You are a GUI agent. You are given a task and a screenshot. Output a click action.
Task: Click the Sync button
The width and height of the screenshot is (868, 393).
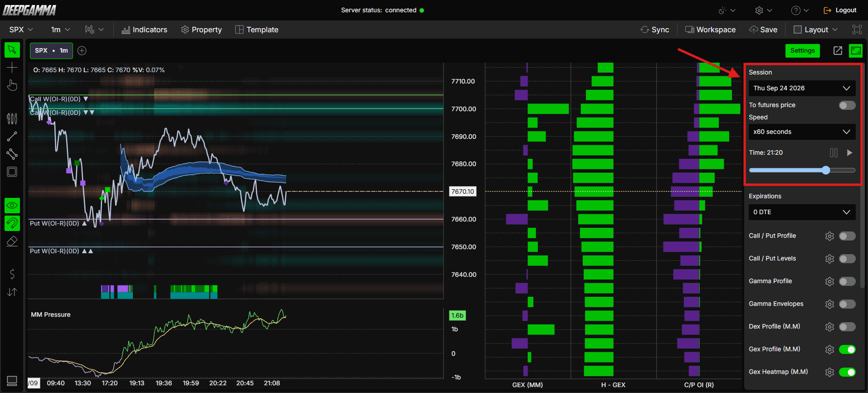click(x=655, y=29)
